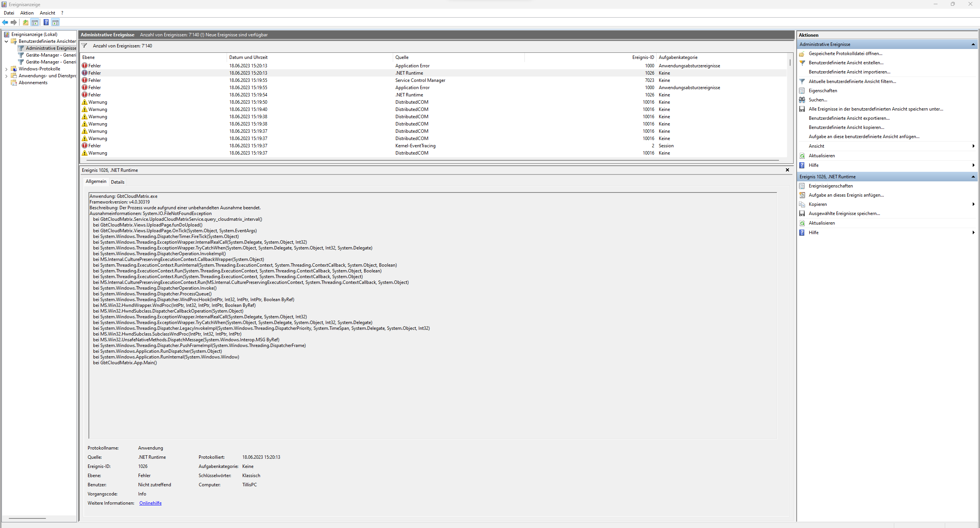Switch to the Details tab
The width and height of the screenshot is (980, 528).
click(118, 182)
